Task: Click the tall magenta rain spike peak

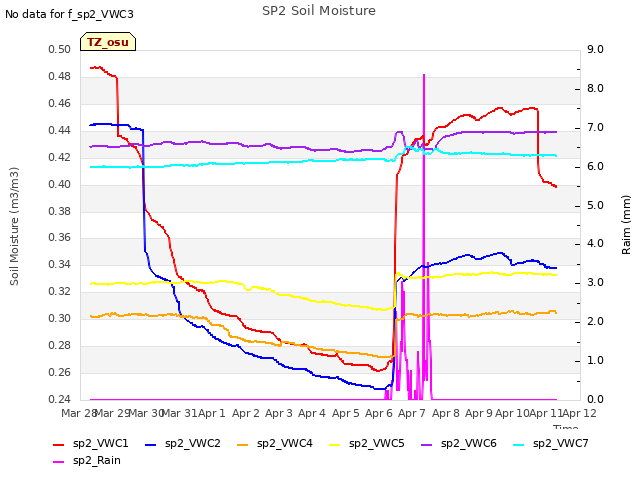Action: 424,76
